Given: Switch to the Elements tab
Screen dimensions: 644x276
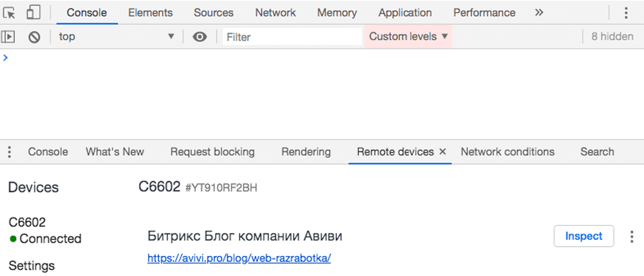Looking at the screenshot, I should click(x=150, y=13).
